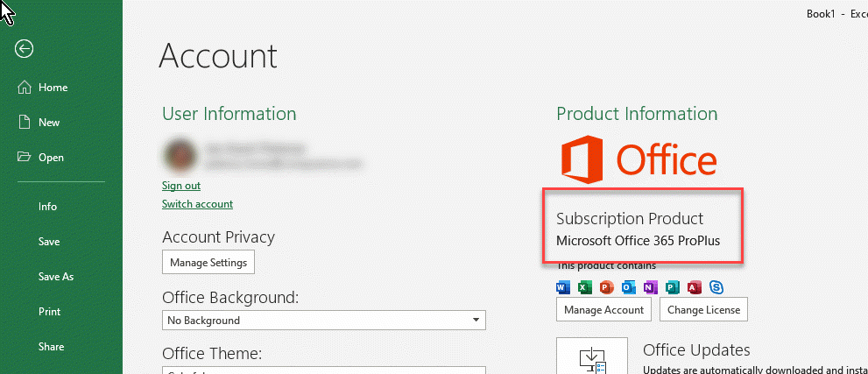This screenshot has height=374, width=868.
Task: Click the Account Privacy heading
Action: click(218, 237)
